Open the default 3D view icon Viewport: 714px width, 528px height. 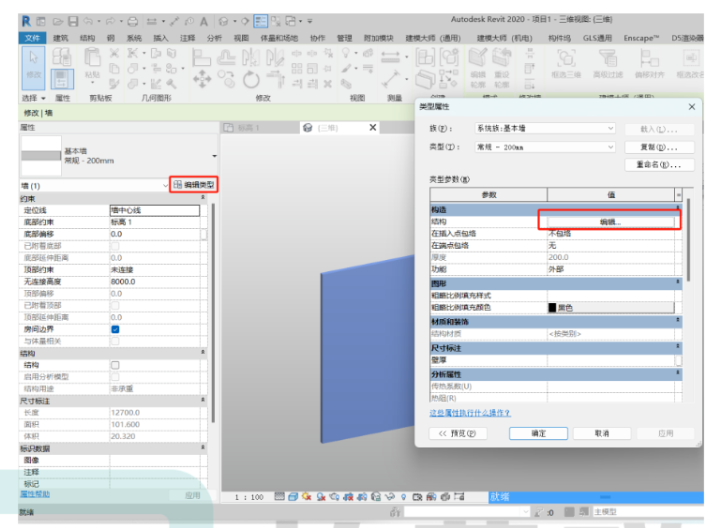point(223,21)
